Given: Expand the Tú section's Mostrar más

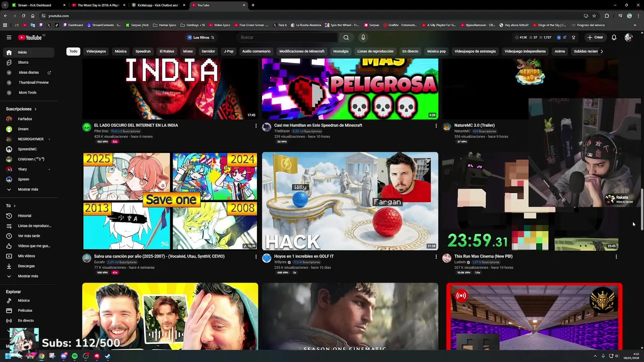Looking at the screenshot, I should point(29,276).
